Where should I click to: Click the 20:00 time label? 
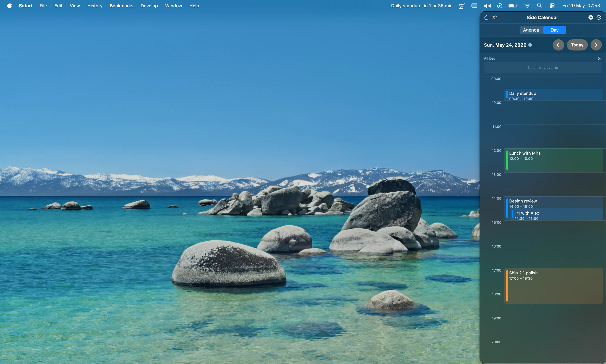[x=496, y=342]
